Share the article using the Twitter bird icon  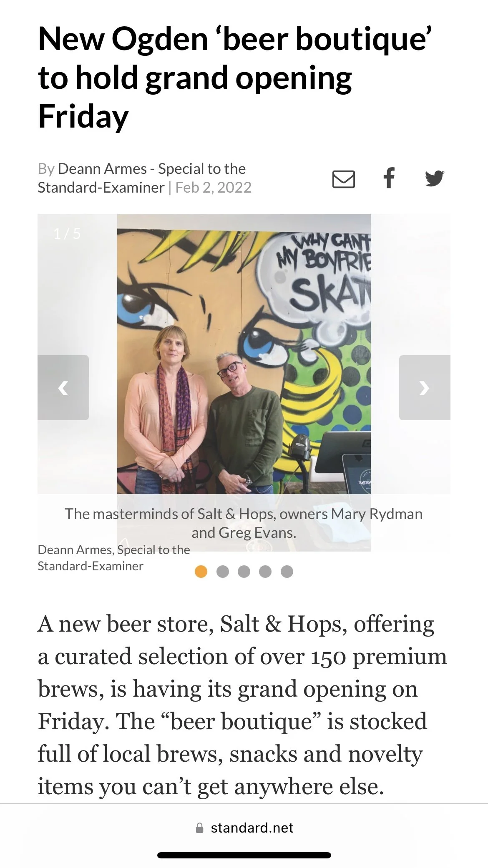pyautogui.click(x=434, y=178)
